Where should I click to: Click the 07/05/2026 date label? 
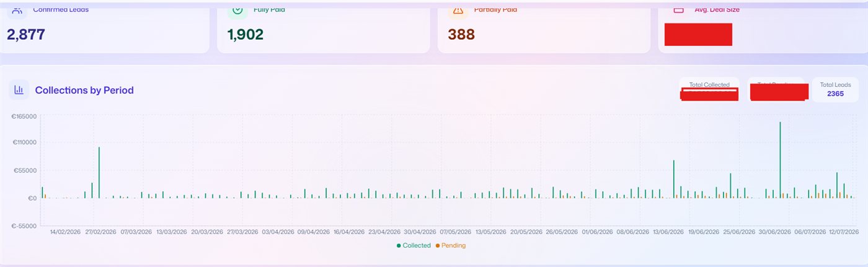pyautogui.click(x=456, y=232)
